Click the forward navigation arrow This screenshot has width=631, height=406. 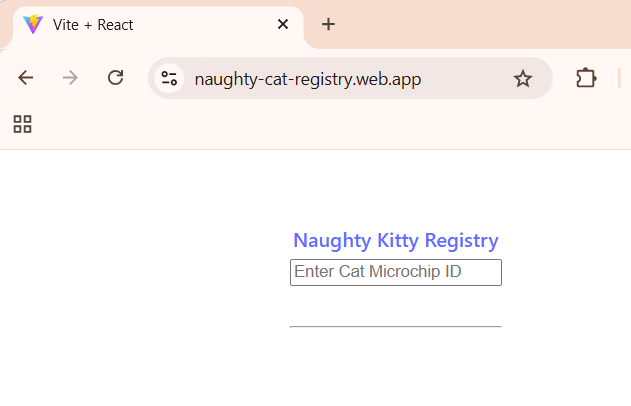click(70, 78)
